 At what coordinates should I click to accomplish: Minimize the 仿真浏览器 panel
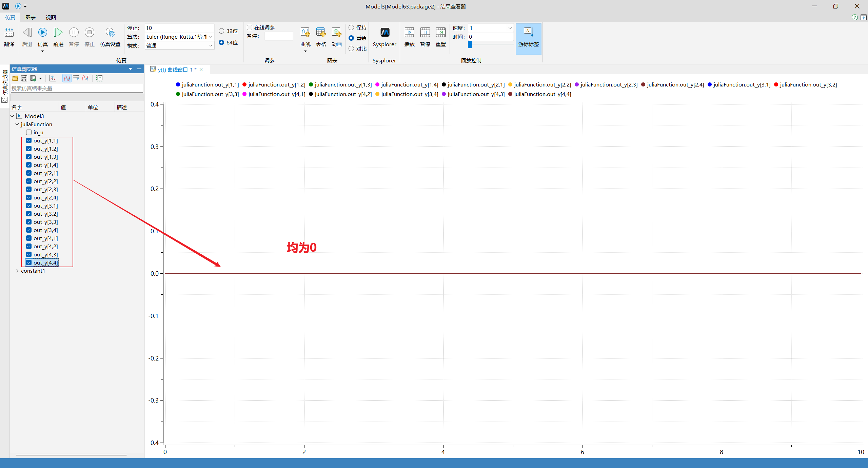tap(139, 69)
